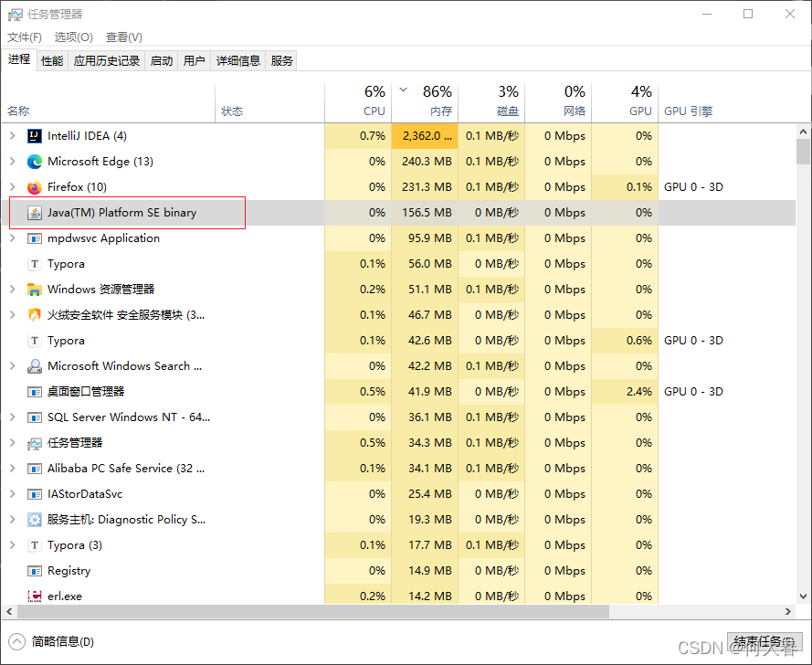Expand the 火绒安全软件 process group
Image resolution: width=812 pixels, height=665 pixels.
click(x=13, y=315)
